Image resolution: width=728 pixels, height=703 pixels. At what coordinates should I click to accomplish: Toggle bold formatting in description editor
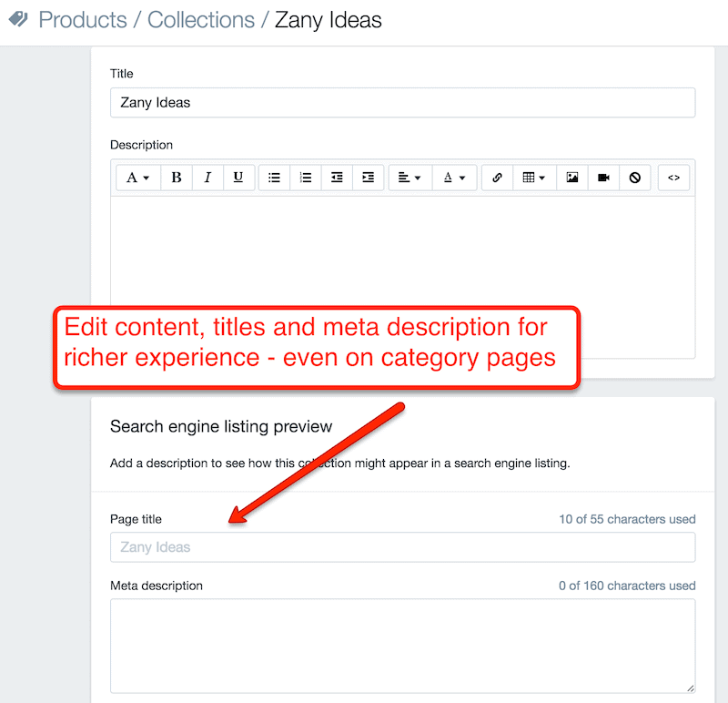[x=177, y=178]
